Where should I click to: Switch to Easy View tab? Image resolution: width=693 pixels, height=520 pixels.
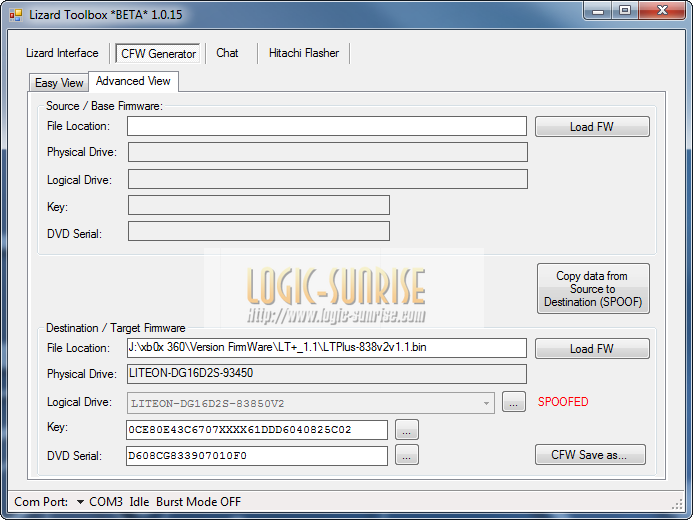click(59, 83)
